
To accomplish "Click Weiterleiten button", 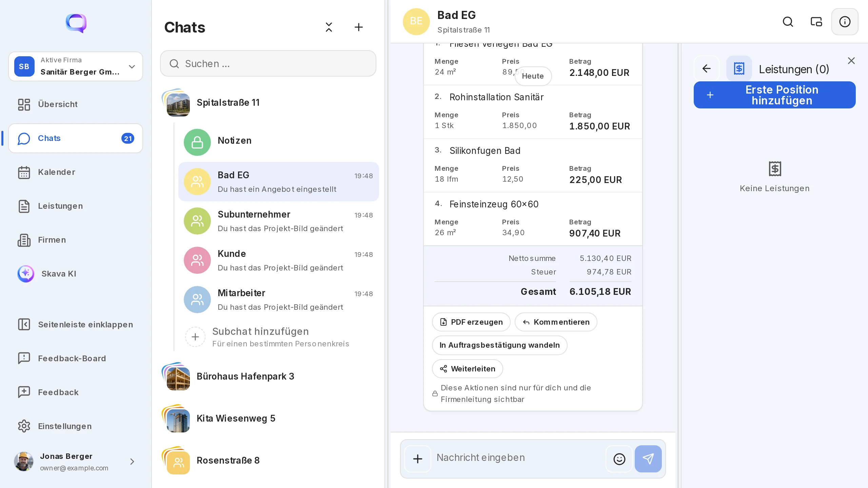I will [x=467, y=369].
